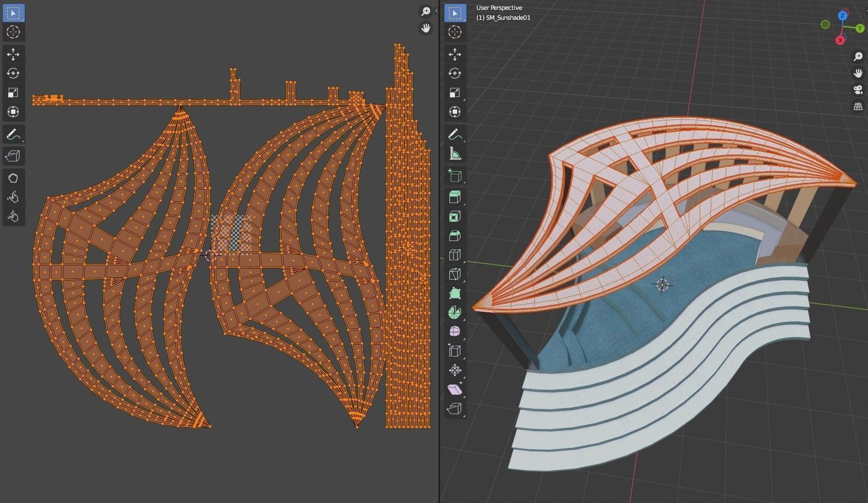Pick the Bevel tool
This screenshot has height=503, width=868.
(x=455, y=236)
